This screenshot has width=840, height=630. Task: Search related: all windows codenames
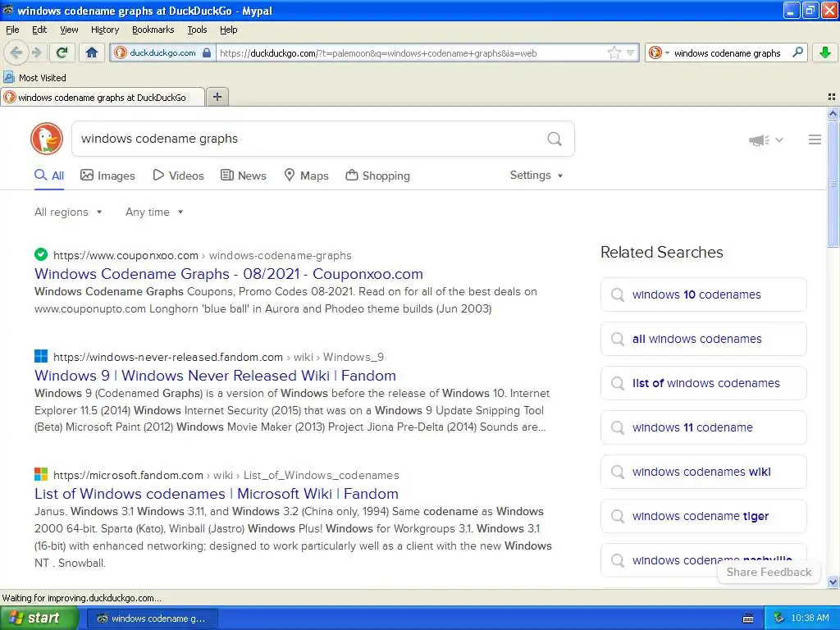(703, 339)
